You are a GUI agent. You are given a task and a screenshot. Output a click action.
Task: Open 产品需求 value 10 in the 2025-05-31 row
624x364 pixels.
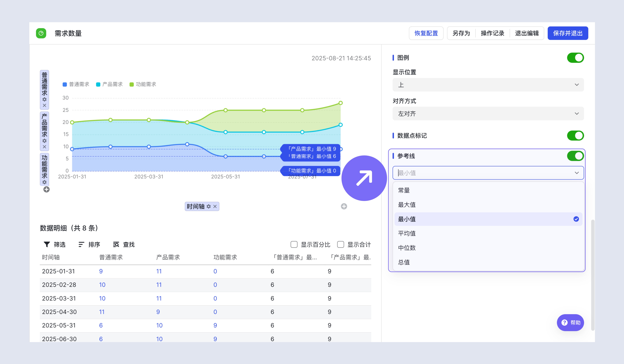click(x=159, y=325)
